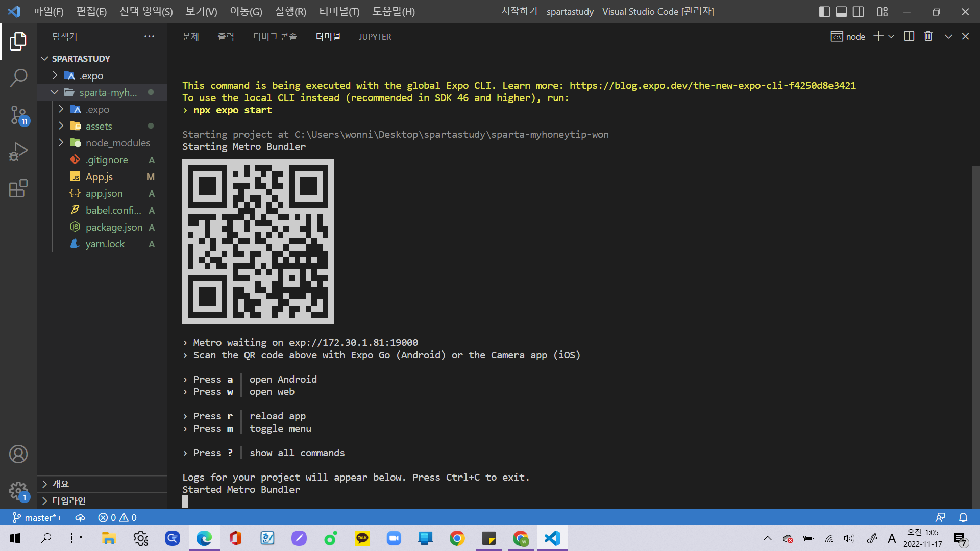Open Explorer views and more actions menu

click(x=149, y=36)
